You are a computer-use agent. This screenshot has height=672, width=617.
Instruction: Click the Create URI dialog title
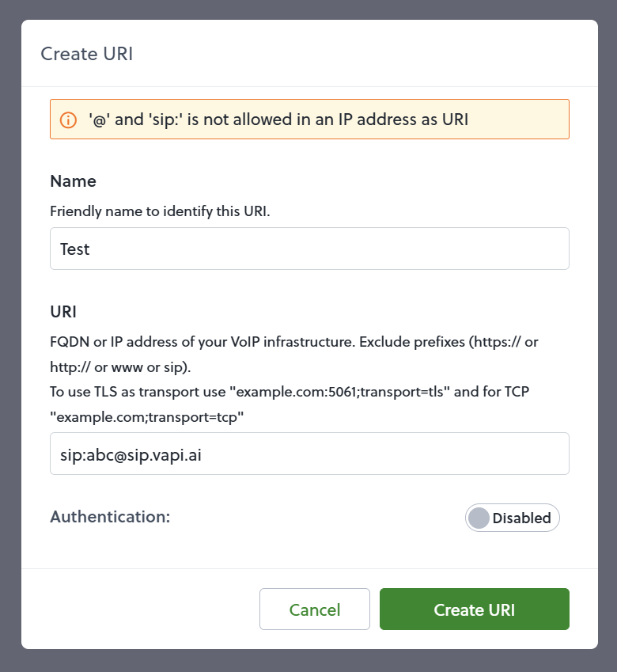87,54
